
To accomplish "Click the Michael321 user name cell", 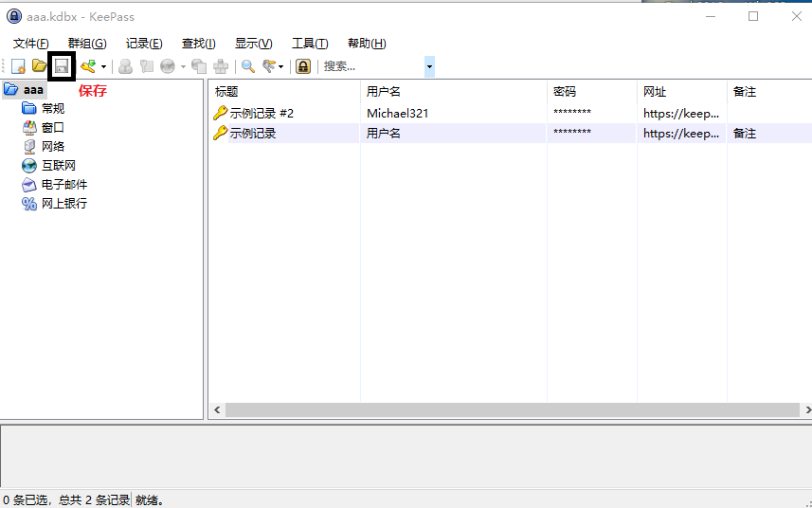I will tap(398, 114).
